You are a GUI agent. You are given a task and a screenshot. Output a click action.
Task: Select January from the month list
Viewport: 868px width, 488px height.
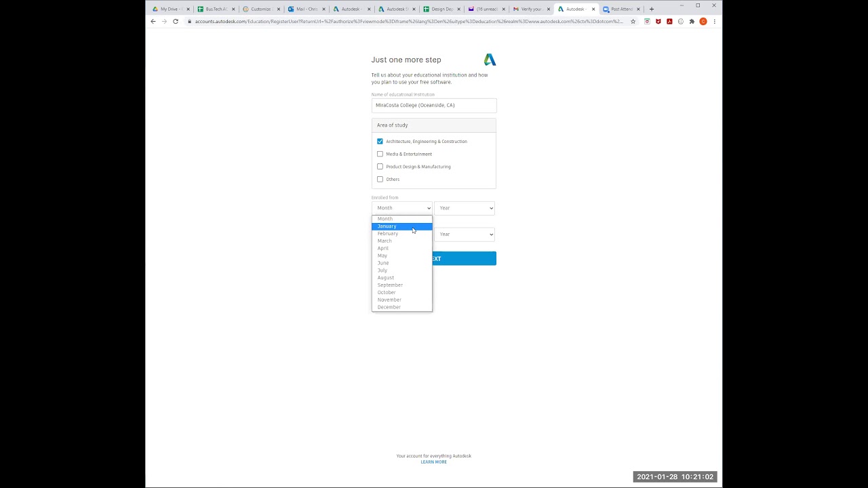pyautogui.click(x=402, y=226)
